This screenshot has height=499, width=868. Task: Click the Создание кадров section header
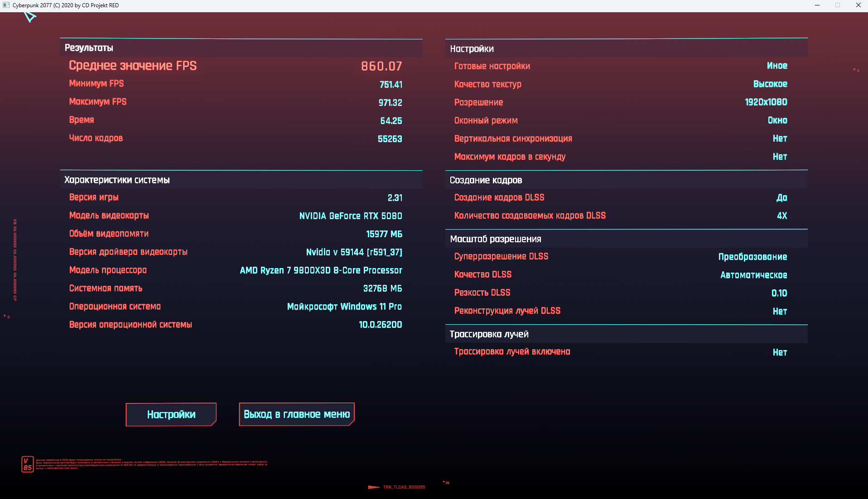[627, 180]
